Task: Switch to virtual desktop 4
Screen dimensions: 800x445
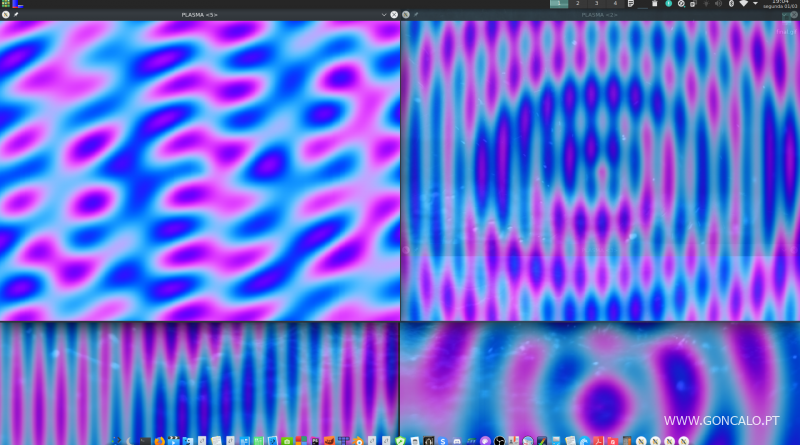Action: (x=615, y=4)
